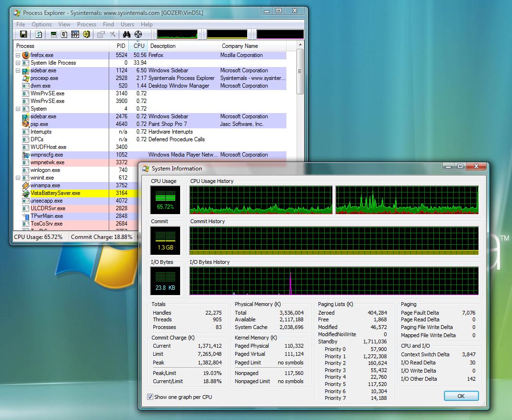Click the process list vertical scrollbar thumb

pyautogui.click(x=300, y=72)
